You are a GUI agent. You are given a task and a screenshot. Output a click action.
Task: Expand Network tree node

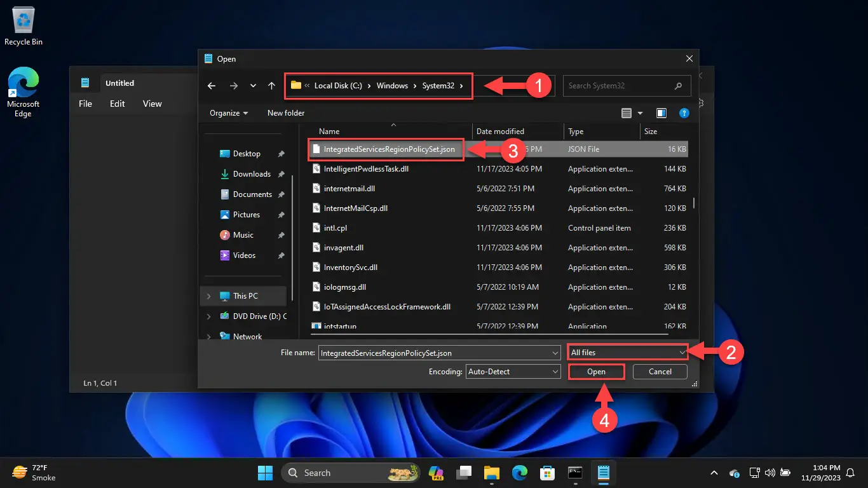click(209, 337)
